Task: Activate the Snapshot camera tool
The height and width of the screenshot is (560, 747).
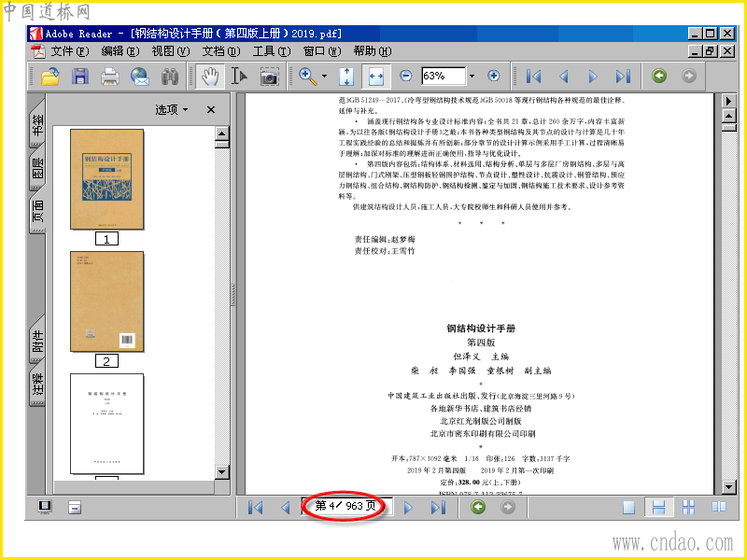Action: (270, 77)
